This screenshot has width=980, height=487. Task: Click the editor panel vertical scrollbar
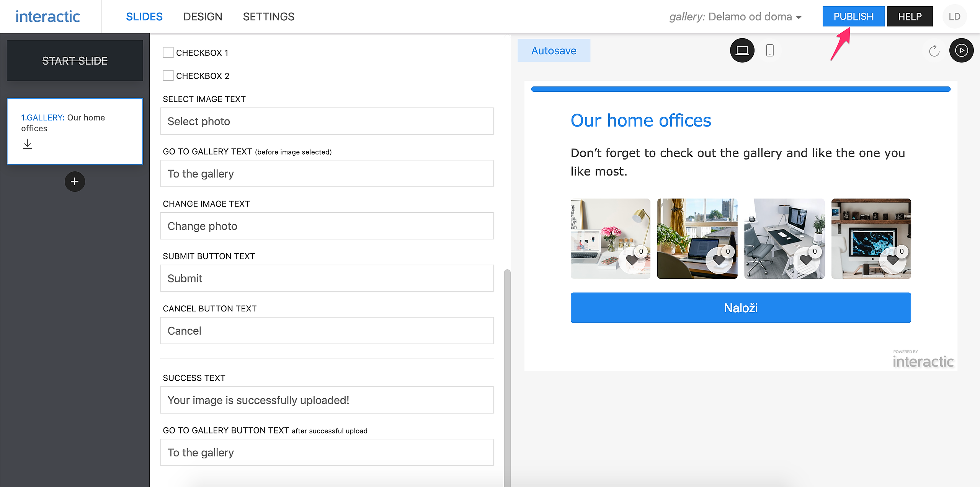pos(507,363)
